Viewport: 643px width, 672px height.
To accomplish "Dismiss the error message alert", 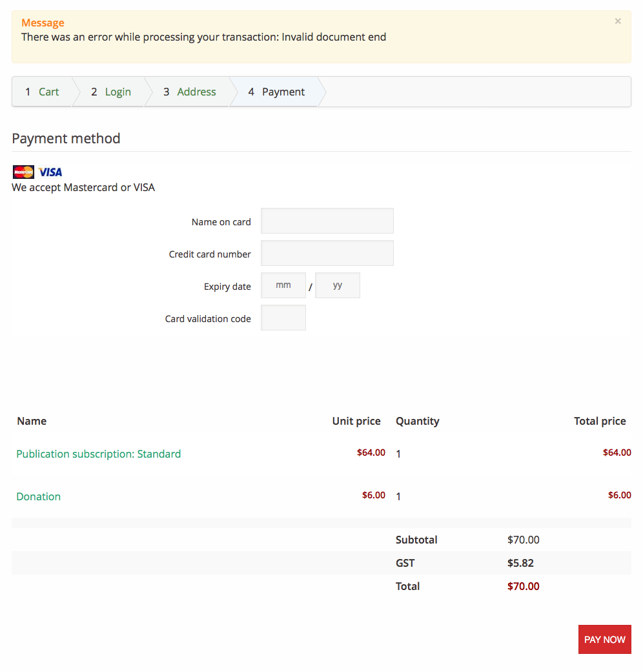I will (x=618, y=21).
